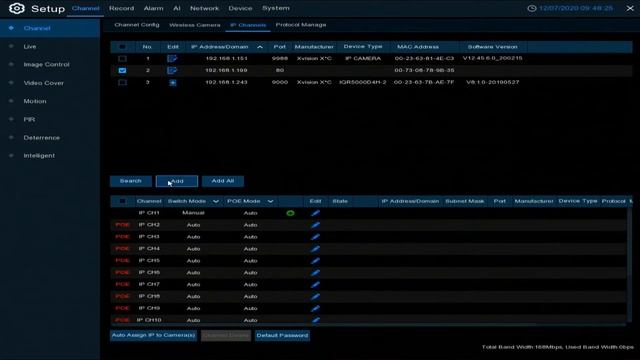Expand the Switch Mode dropdown
The width and height of the screenshot is (640, 360).
216,201
